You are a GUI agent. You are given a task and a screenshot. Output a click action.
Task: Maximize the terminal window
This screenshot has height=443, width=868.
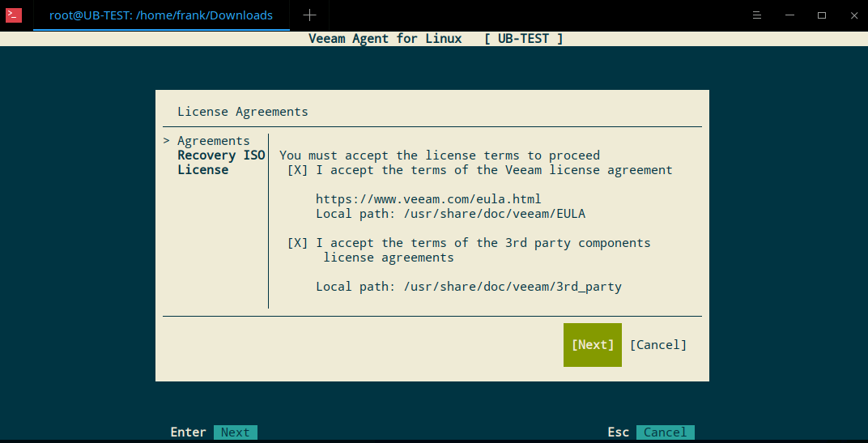click(x=822, y=15)
